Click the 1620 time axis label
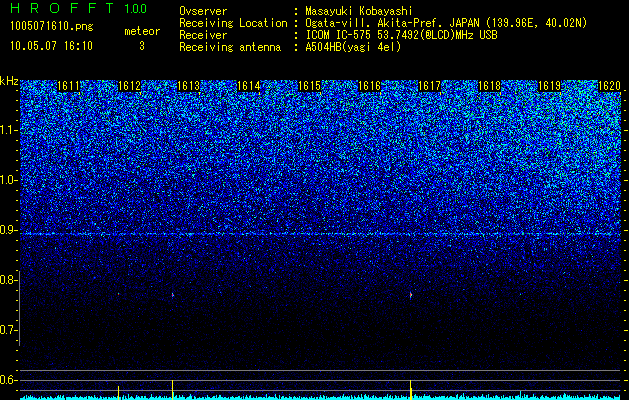The image size is (629, 400). [x=609, y=86]
